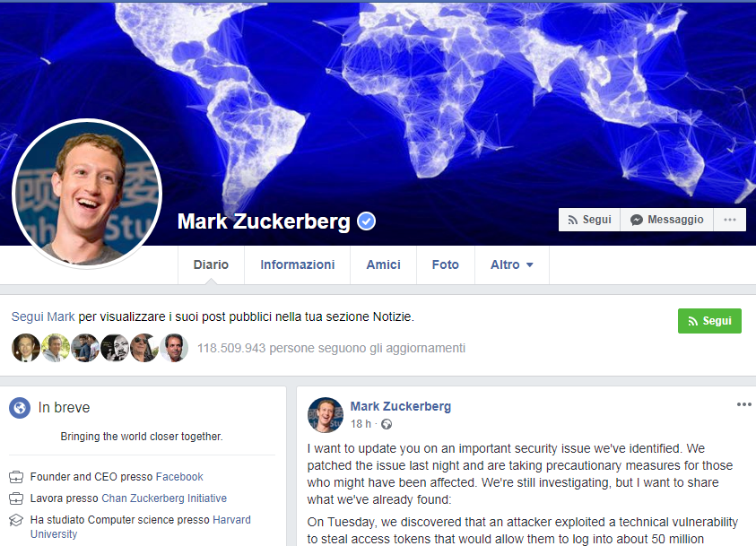Click the first follower avatar thumbnail
Viewport: 756px width, 546px height.
click(25, 348)
